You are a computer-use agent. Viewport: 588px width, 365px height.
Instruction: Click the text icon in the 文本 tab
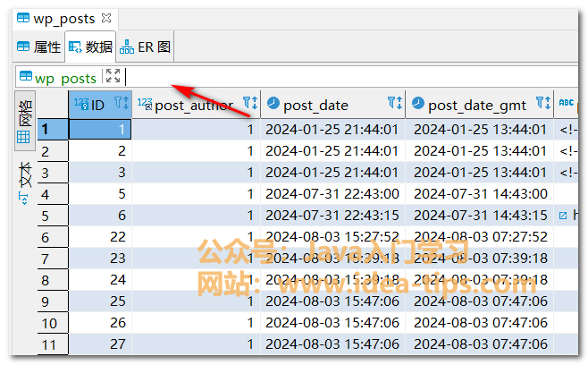(23, 198)
